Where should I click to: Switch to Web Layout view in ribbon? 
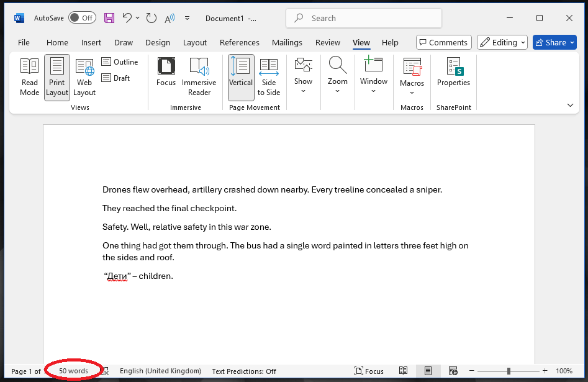coord(84,77)
